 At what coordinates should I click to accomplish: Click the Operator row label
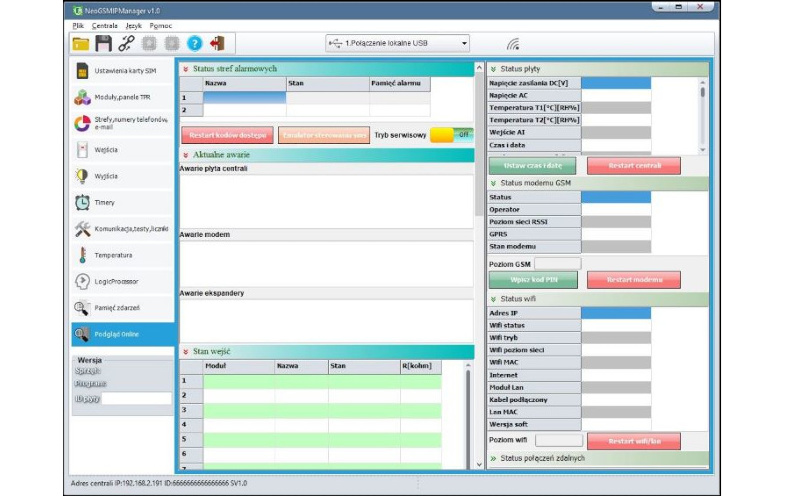click(534, 210)
